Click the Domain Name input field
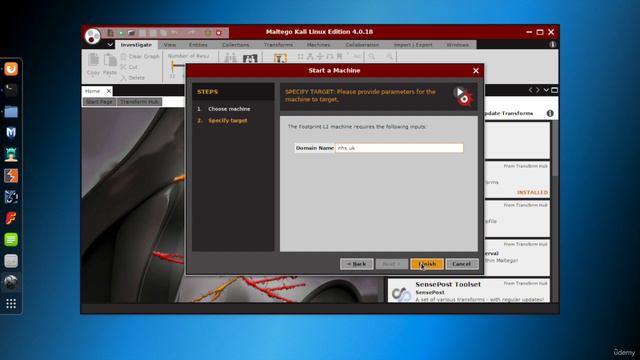Screen dimensions: 640x360 pyautogui.click(x=399, y=148)
